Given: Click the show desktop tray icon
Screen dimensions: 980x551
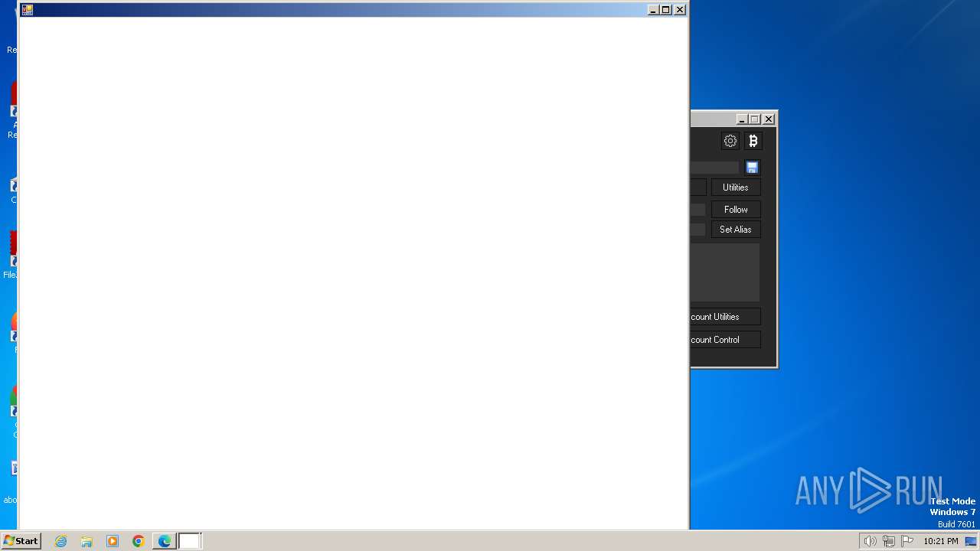Looking at the screenshot, I should point(971,541).
